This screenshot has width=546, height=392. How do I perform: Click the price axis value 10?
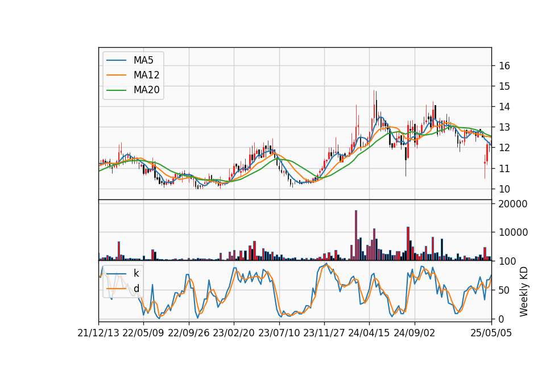click(504, 189)
